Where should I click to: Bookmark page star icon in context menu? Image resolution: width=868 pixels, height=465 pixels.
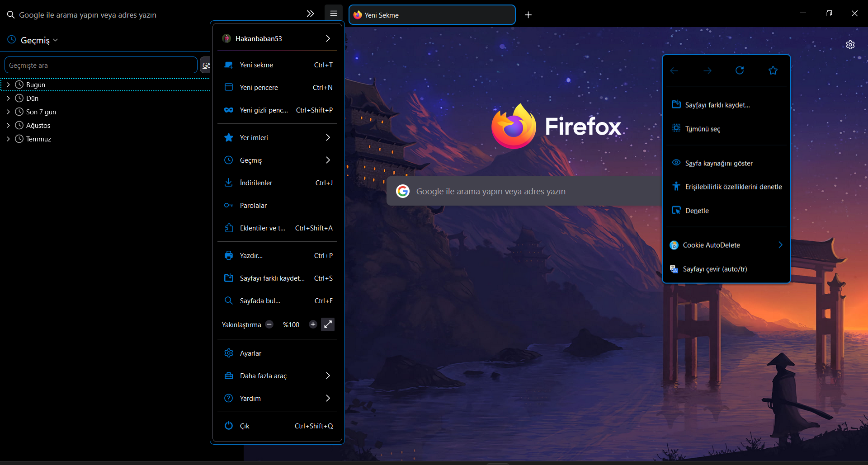[x=773, y=70]
